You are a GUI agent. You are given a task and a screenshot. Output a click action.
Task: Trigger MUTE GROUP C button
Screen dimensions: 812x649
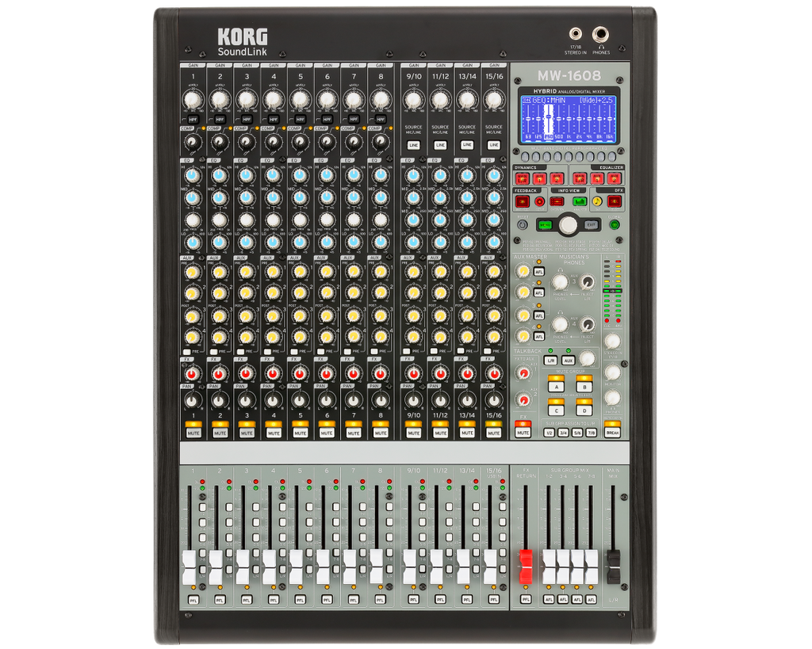tap(556, 410)
